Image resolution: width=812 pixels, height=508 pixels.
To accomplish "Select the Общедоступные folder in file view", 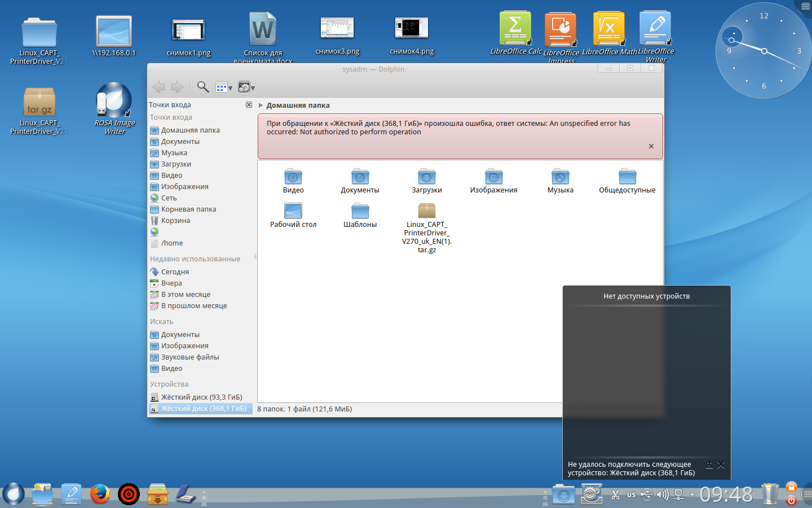I will click(627, 181).
